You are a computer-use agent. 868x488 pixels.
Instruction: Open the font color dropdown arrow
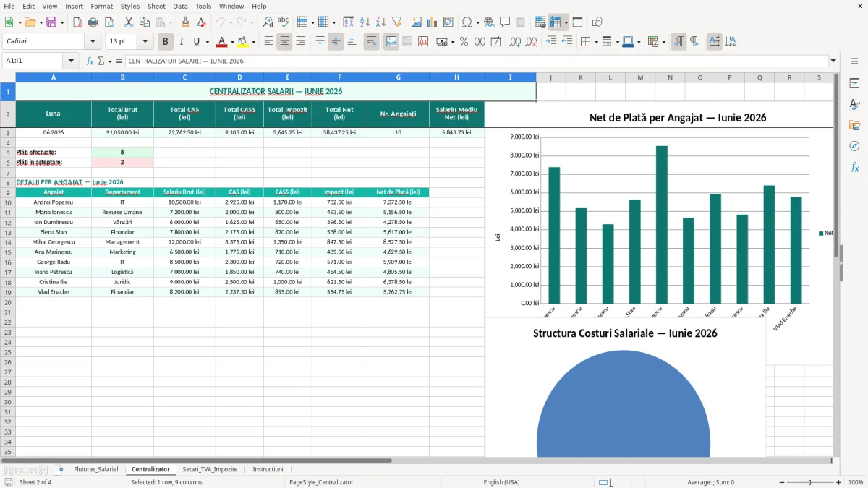tap(232, 42)
